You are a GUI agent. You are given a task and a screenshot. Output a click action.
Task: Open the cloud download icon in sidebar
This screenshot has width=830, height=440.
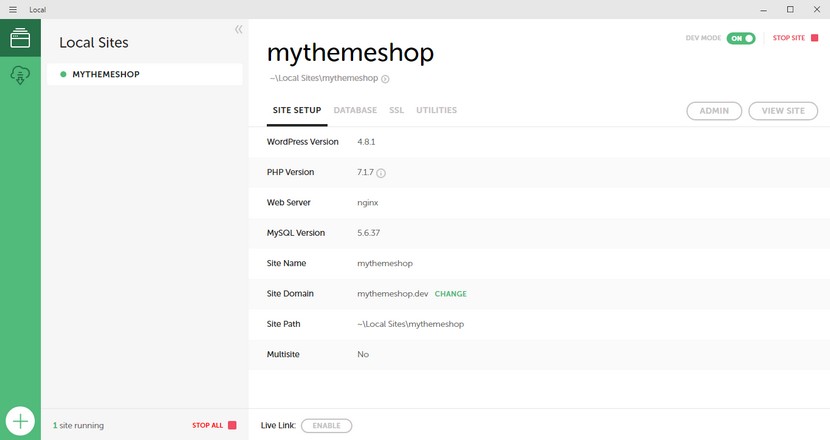coord(20,75)
